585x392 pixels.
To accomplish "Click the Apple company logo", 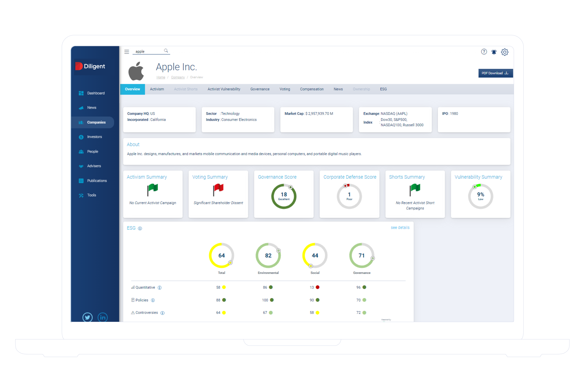I will [x=136, y=71].
